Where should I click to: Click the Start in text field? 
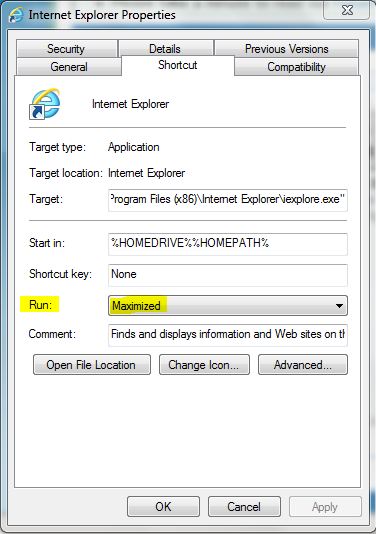point(228,244)
